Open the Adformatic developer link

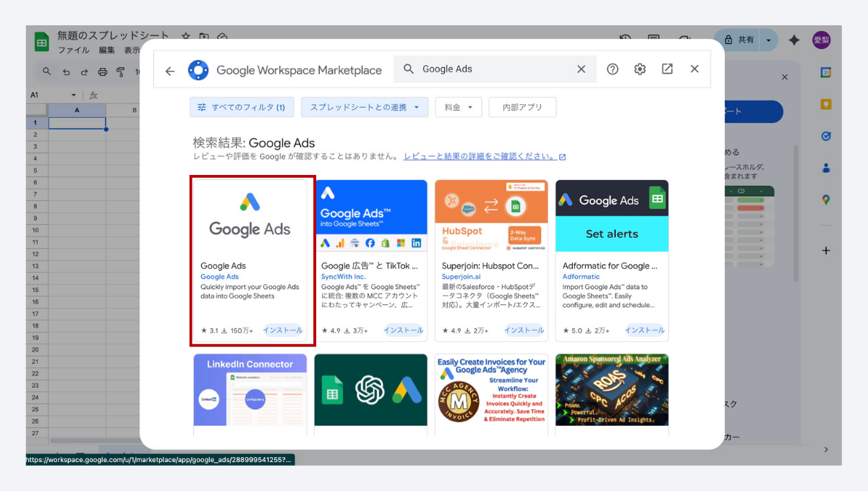click(581, 277)
